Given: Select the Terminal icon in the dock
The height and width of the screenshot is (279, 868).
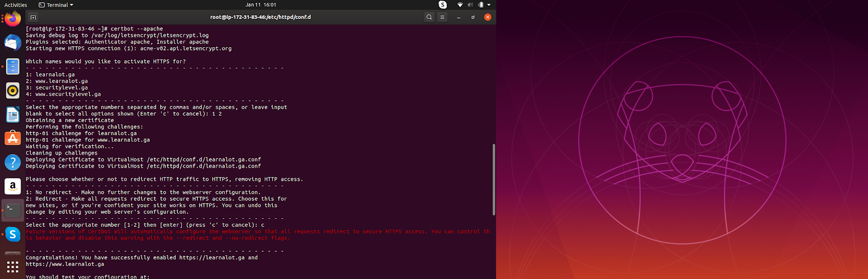Looking at the screenshot, I should (x=12, y=210).
